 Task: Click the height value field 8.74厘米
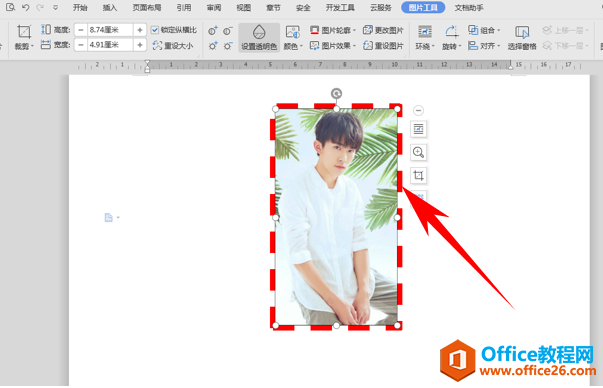click(x=110, y=30)
